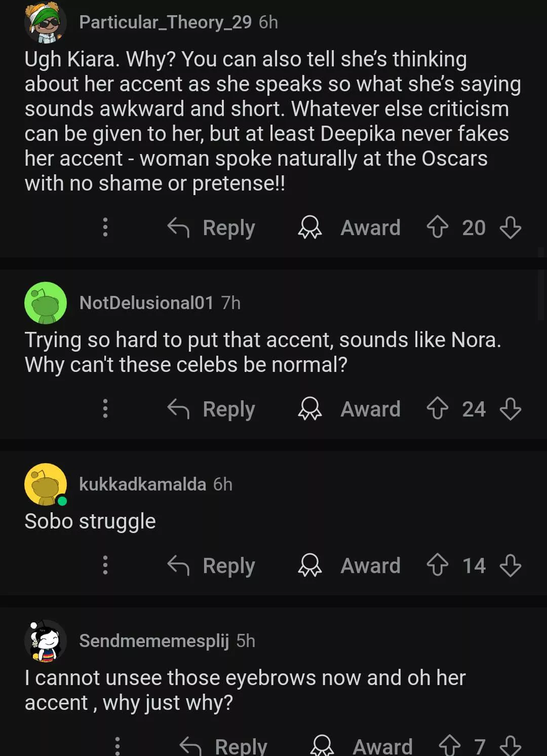Reply to NotDelusional01's comment
This screenshot has height=756, width=547.
[211, 409]
